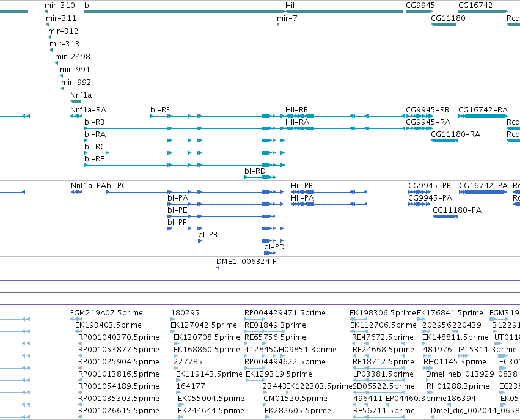This screenshot has width=520, height=420.
Task: Select the mir-2498 gene label
Action: 73,57
